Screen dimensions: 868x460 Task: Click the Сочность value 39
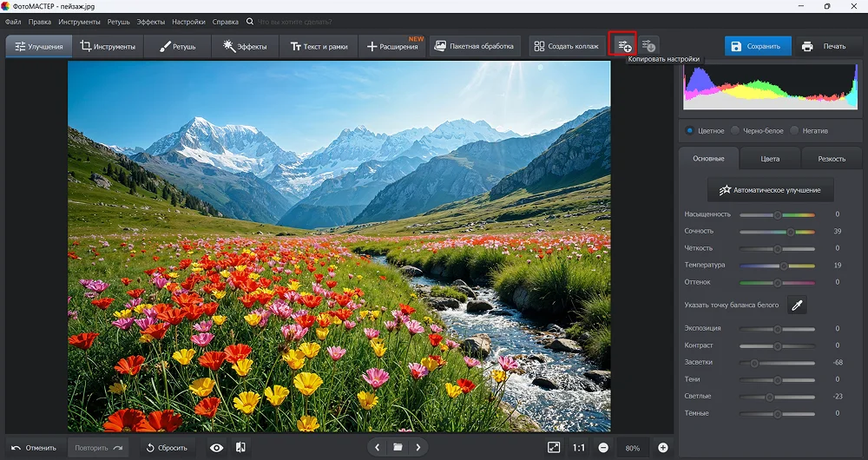pyautogui.click(x=838, y=232)
